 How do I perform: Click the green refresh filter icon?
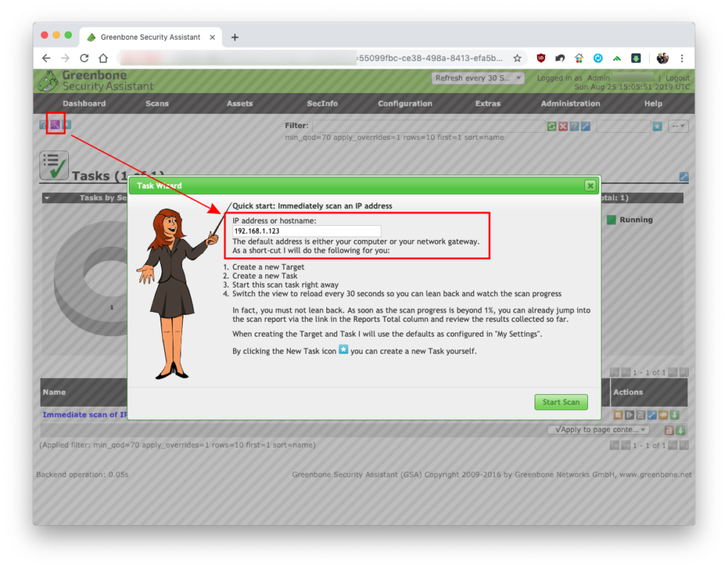pos(552,126)
